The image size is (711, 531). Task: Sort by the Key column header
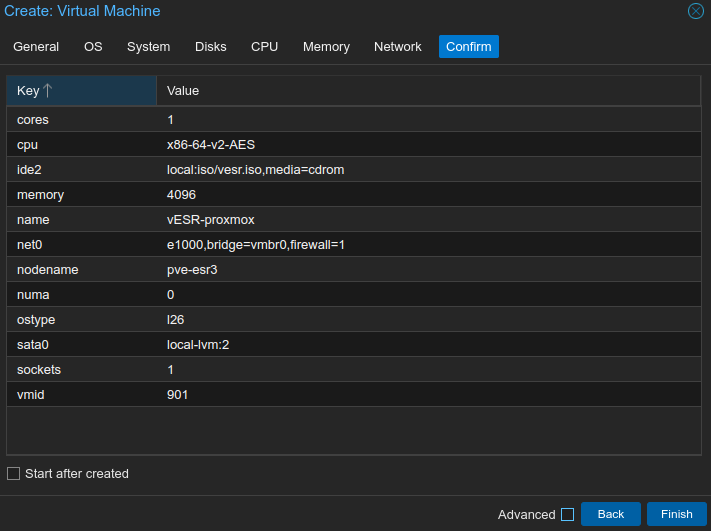[80, 91]
